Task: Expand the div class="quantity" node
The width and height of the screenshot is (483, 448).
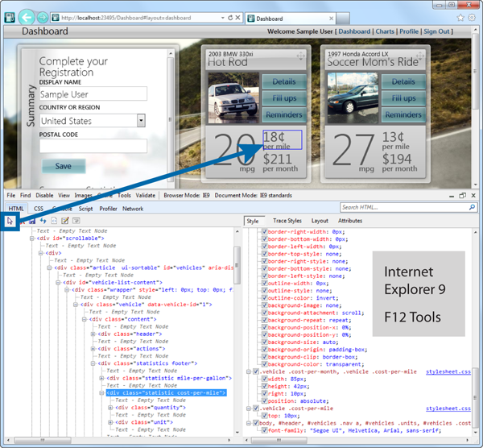Action: pyautogui.click(x=110, y=408)
